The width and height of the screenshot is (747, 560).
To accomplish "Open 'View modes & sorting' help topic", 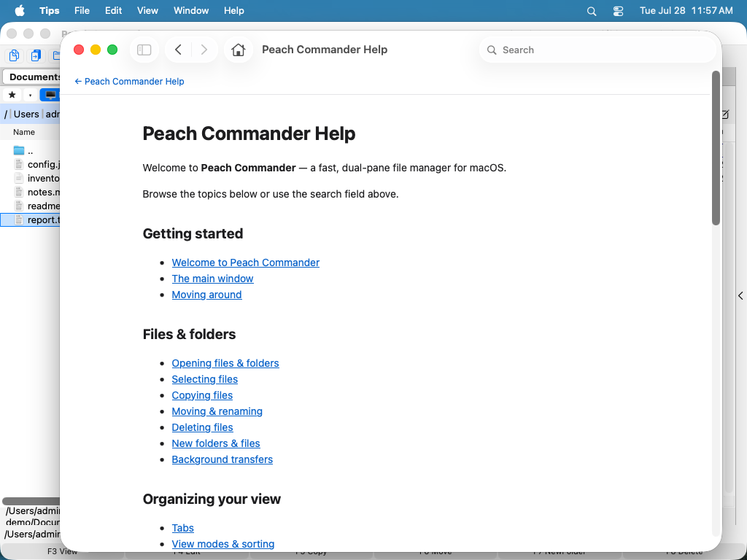I will coord(223,544).
